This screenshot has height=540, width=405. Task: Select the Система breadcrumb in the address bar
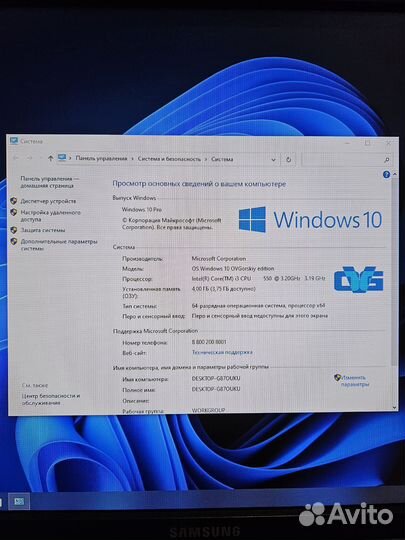click(x=222, y=159)
